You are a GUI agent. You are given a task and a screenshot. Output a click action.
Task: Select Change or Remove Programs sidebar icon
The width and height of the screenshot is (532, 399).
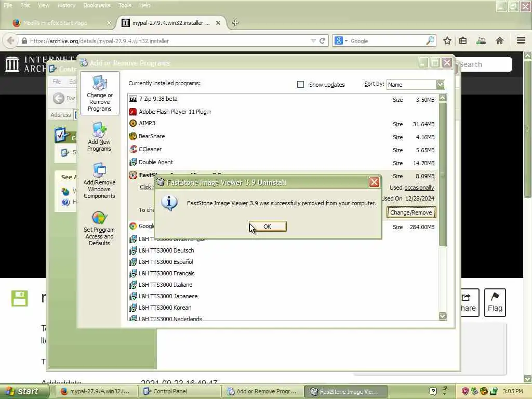point(99,94)
